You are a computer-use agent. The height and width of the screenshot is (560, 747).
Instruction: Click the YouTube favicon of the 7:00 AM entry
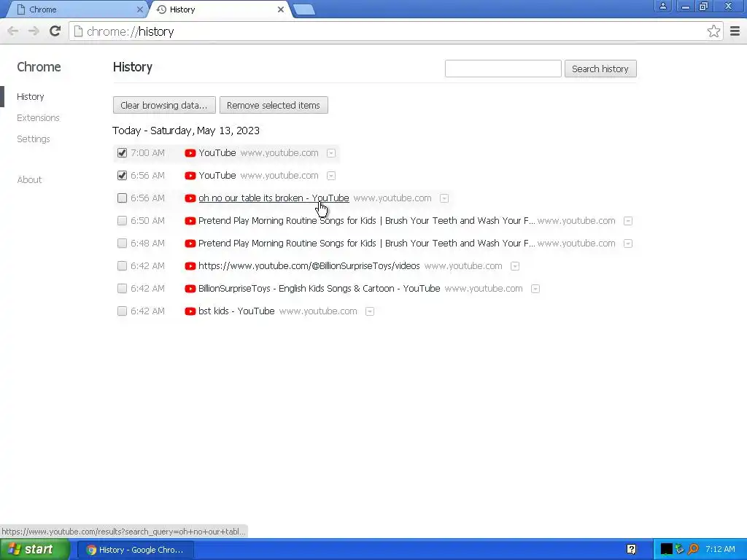click(190, 153)
